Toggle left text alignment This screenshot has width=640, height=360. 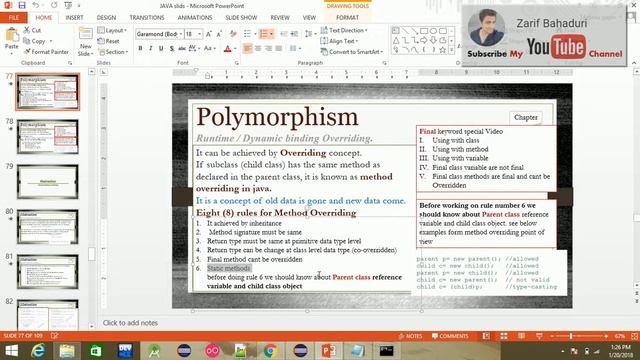247,49
